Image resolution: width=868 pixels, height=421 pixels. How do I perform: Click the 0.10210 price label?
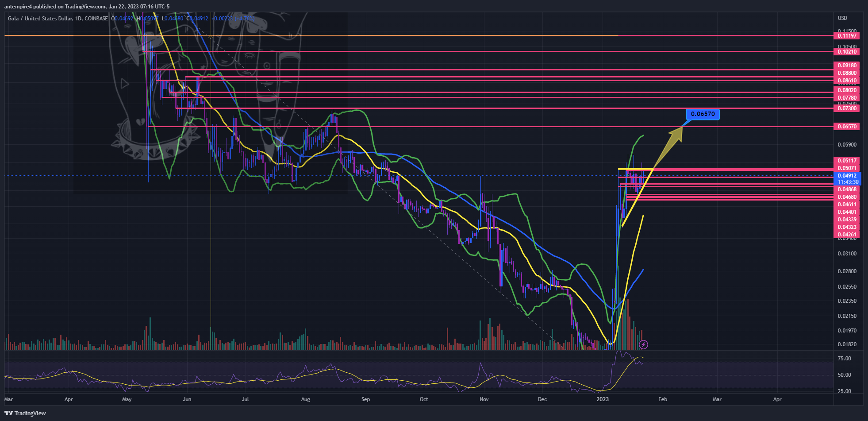[847, 51]
